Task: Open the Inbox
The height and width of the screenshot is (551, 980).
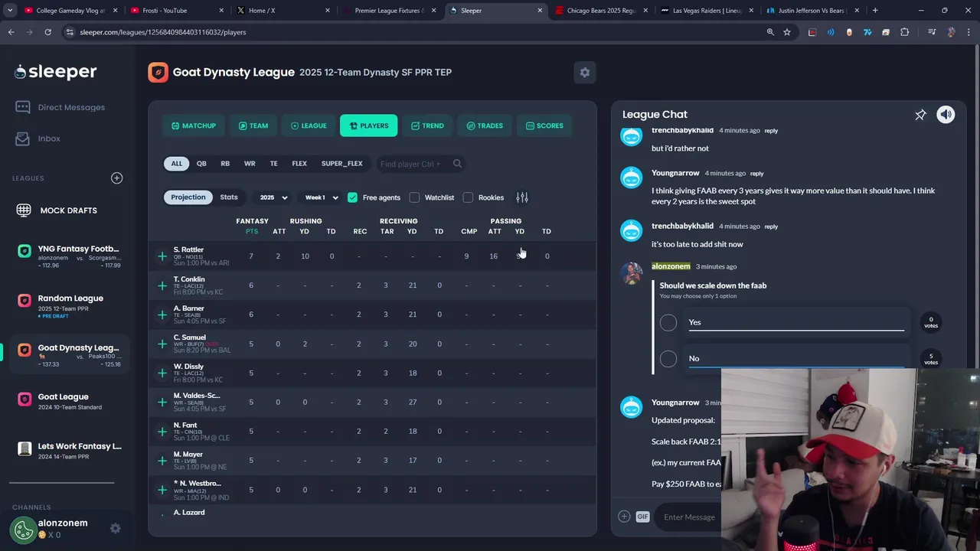Action: tap(38, 139)
